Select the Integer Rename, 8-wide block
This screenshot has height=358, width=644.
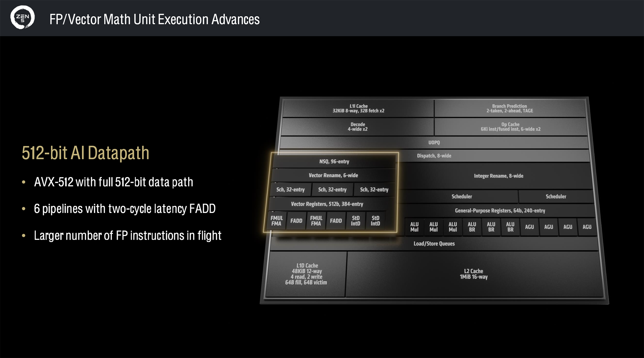[498, 176]
